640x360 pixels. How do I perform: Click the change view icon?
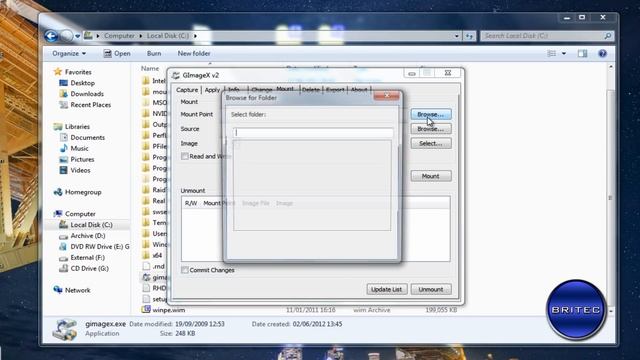click(x=551, y=53)
